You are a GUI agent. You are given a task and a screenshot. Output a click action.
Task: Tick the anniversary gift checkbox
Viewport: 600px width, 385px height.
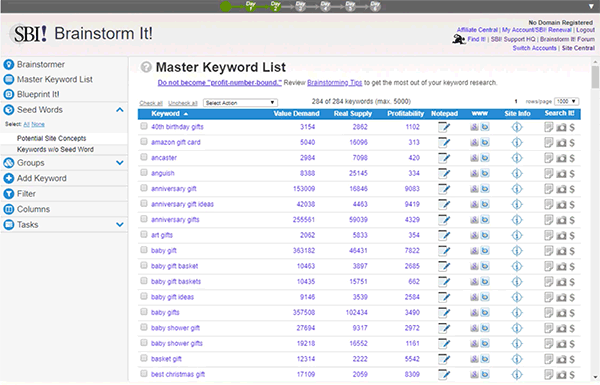pyautogui.click(x=143, y=188)
